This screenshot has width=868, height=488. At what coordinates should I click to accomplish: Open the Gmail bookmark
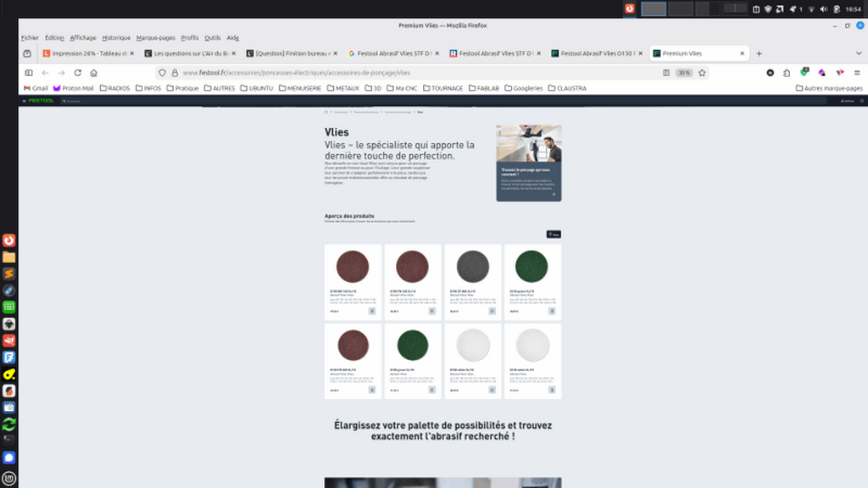(35, 88)
